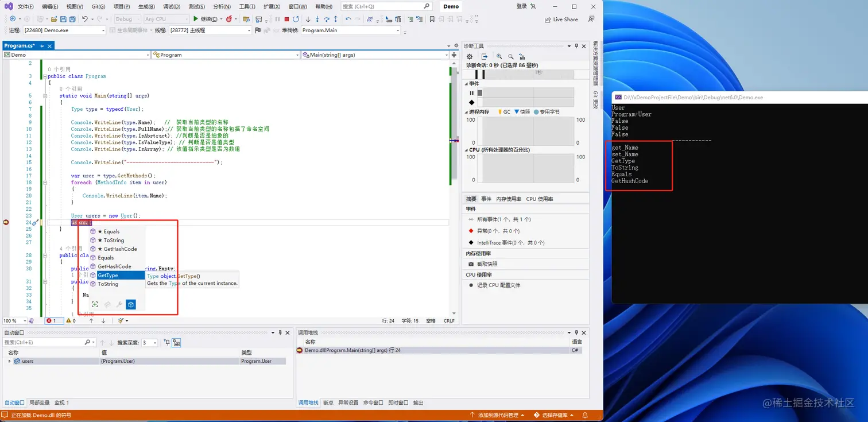Click the Save floppy disk icon
Image resolution: width=868 pixels, height=422 pixels.
[x=64, y=19]
